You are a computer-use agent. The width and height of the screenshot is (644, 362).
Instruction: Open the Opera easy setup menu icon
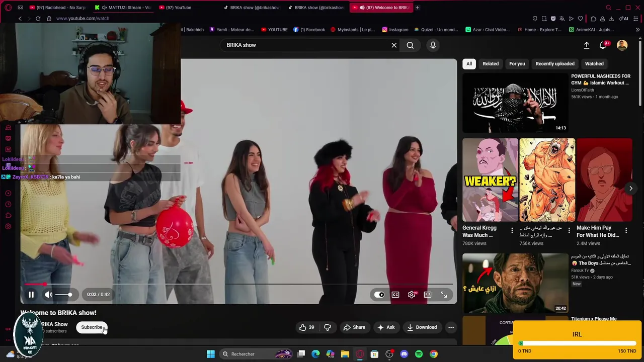tap(636, 19)
